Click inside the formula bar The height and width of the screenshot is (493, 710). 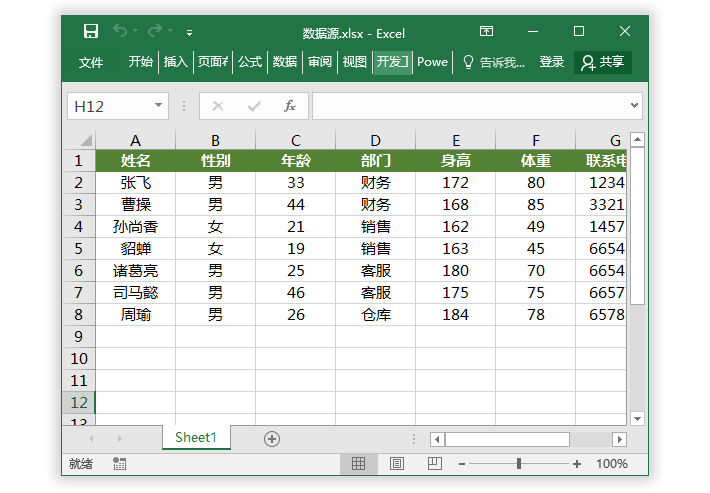point(471,106)
